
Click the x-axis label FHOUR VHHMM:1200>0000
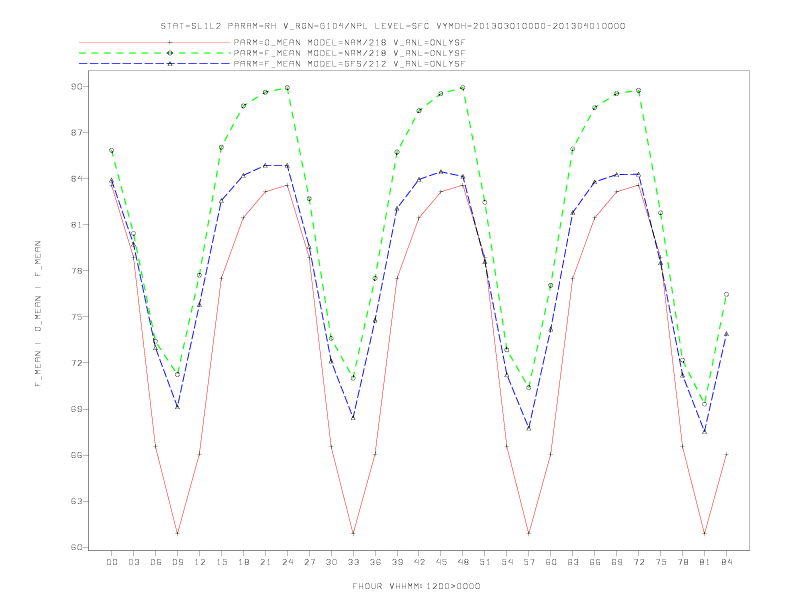(416, 586)
